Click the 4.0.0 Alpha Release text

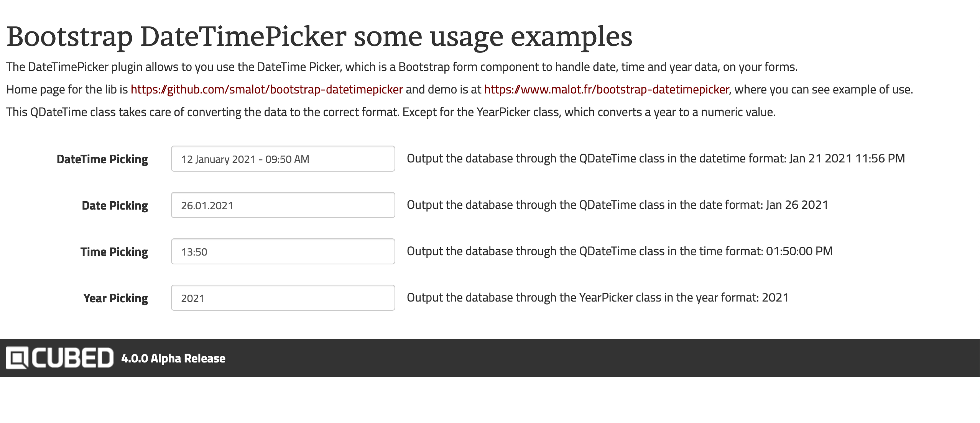pyautogui.click(x=173, y=359)
